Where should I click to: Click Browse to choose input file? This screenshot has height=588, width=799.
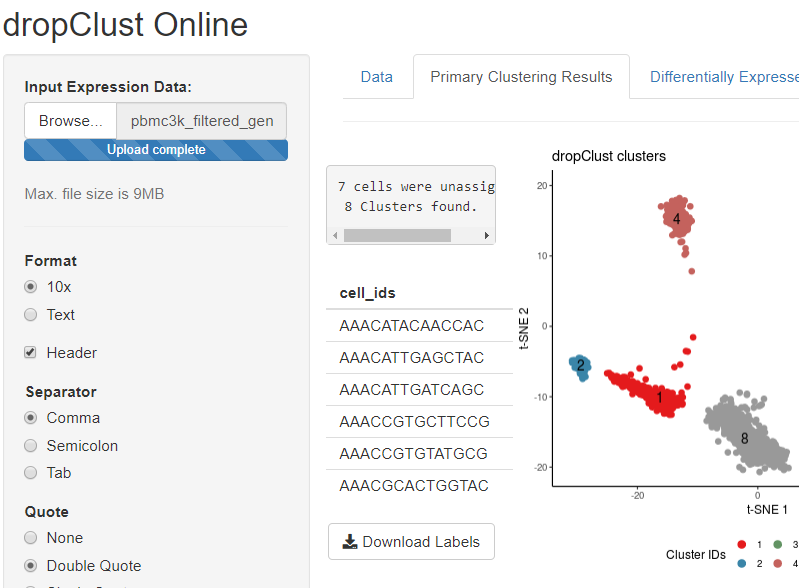(71, 121)
